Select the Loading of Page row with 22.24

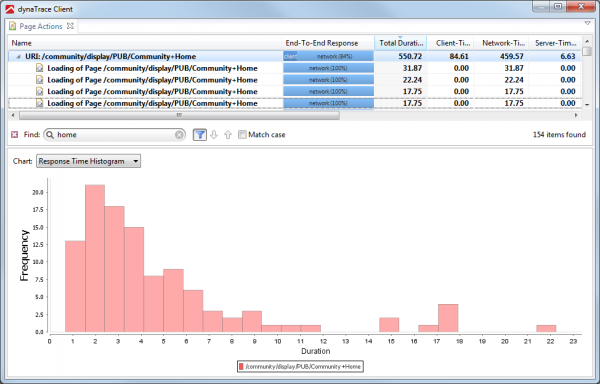(x=295, y=80)
